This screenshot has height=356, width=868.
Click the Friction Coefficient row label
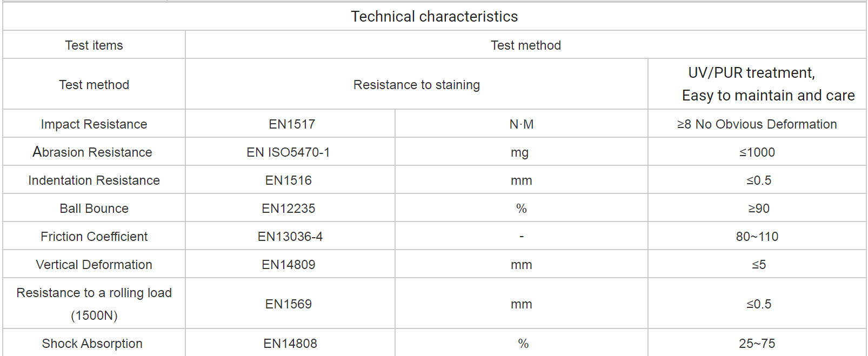(94, 237)
